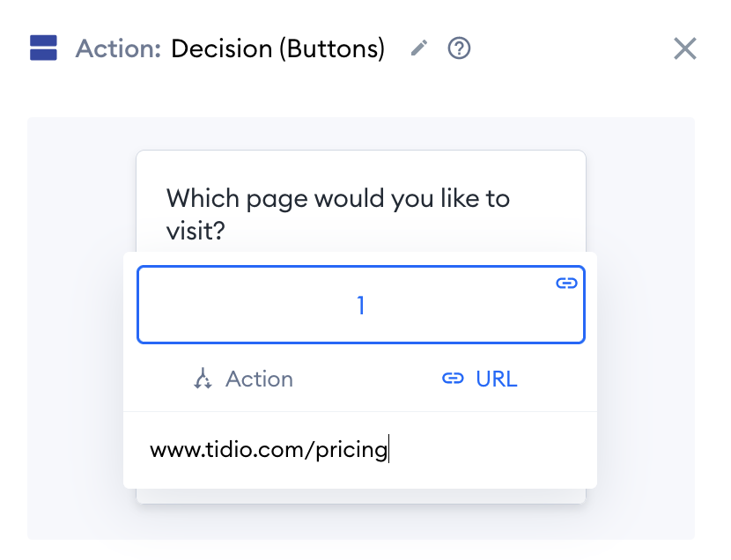Viewport: 731px width, 560px height.
Task: Close the Decision (Buttons) action panel
Action: point(685,48)
